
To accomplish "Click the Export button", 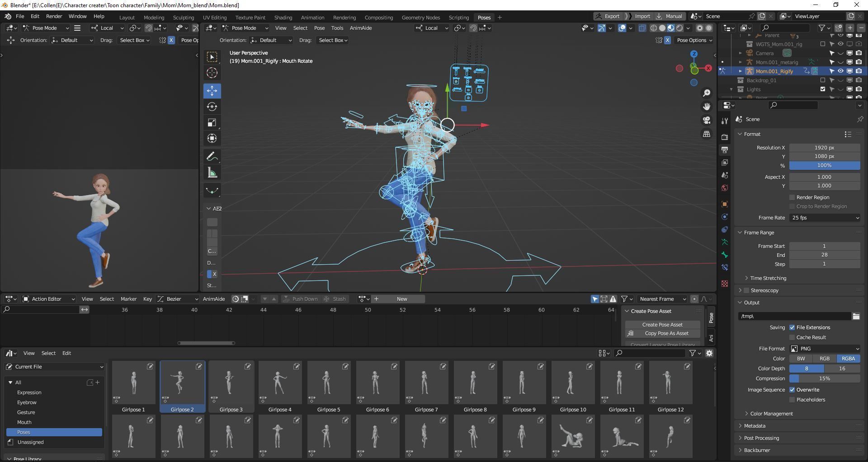I will click(608, 16).
